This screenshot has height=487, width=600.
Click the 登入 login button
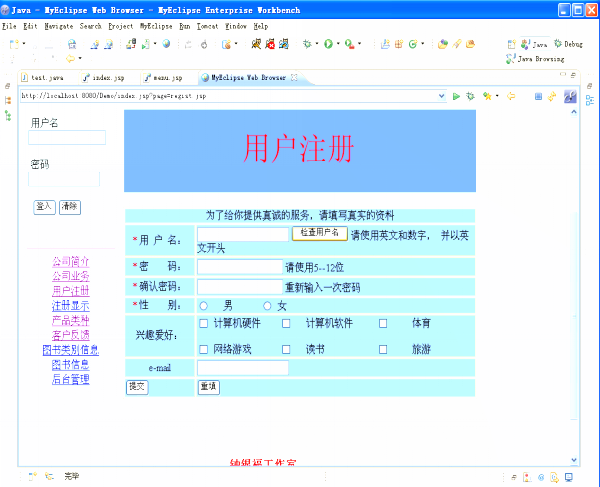[x=44, y=207]
